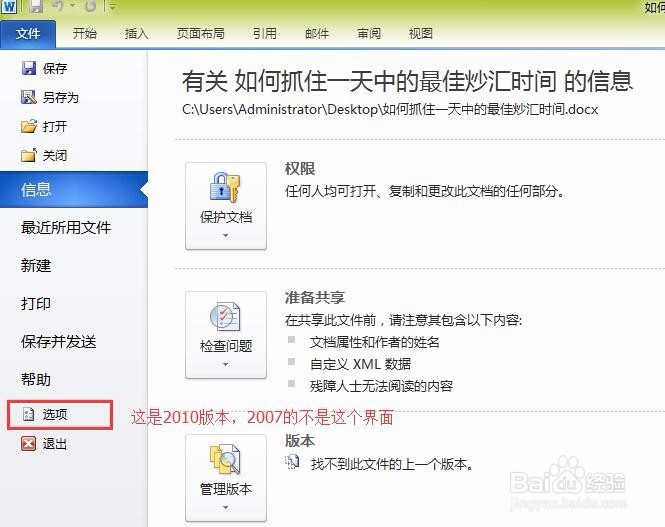Screen dimensions: 665x527
Task: Click the 保存 floppy disk icon
Action: 29,68
